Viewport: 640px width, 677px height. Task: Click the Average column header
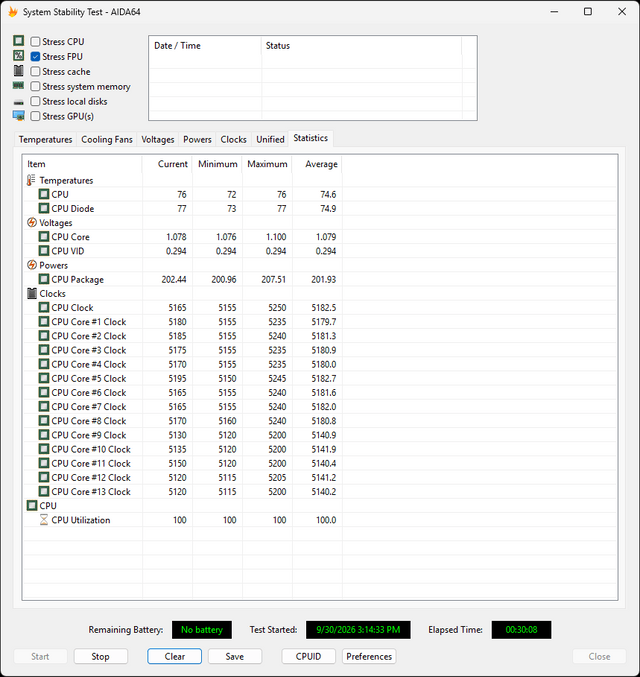[x=317, y=164]
